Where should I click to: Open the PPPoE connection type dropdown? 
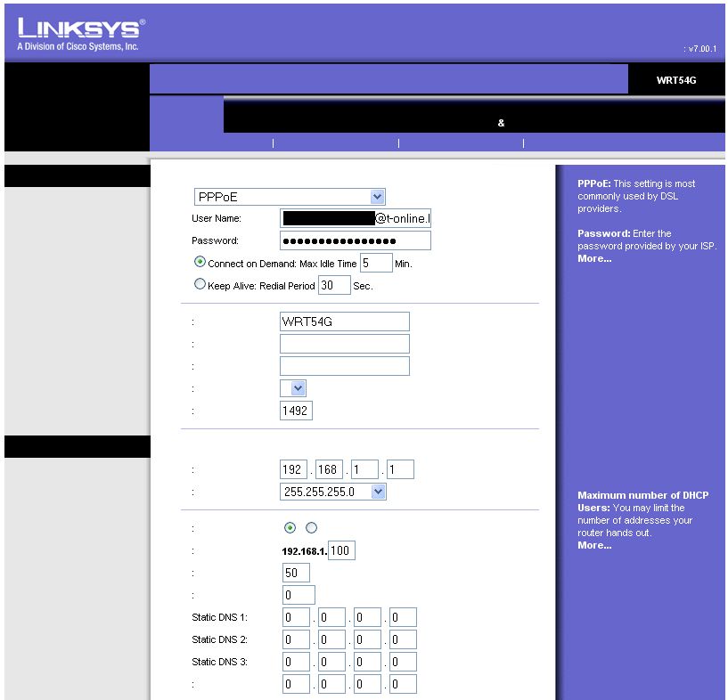tap(290, 197)
